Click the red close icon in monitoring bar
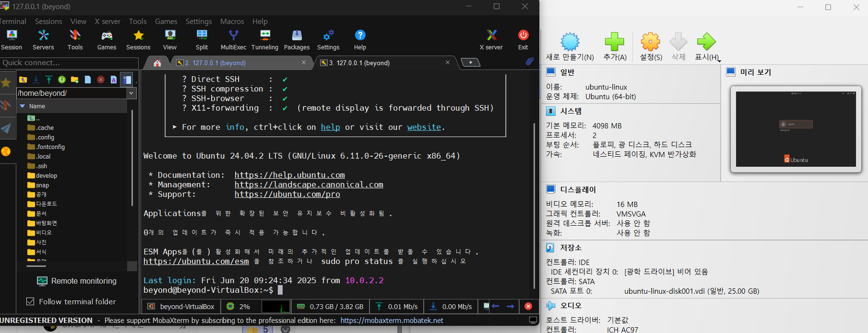 (x=528, y=306)
